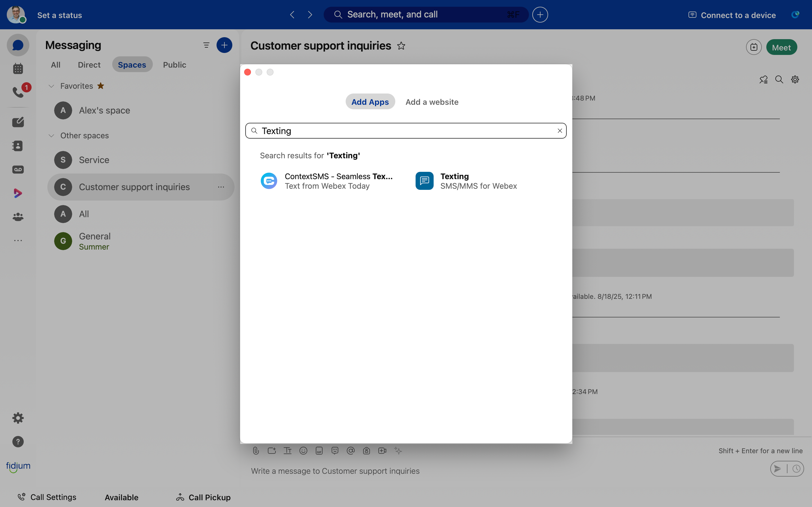Screen dimensions: 812x507
Task: Switch to Add a website tab
Action: click(x=432, y=102)
